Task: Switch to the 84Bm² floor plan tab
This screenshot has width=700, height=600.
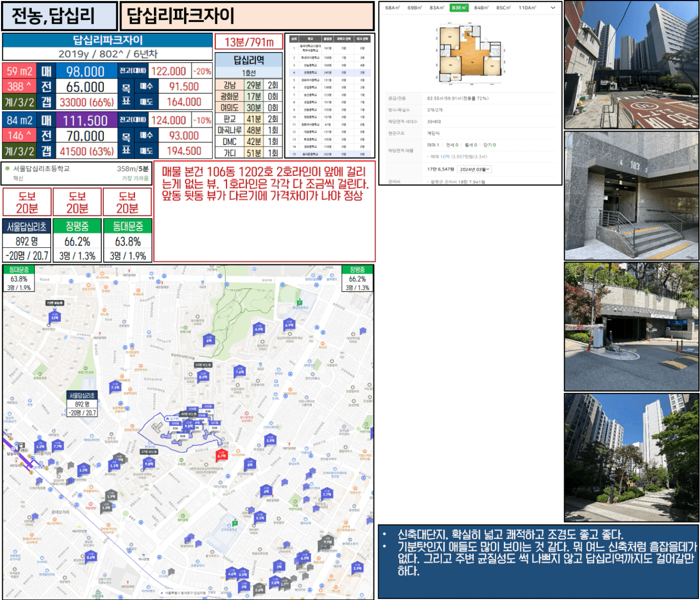Action: point(482,8)
